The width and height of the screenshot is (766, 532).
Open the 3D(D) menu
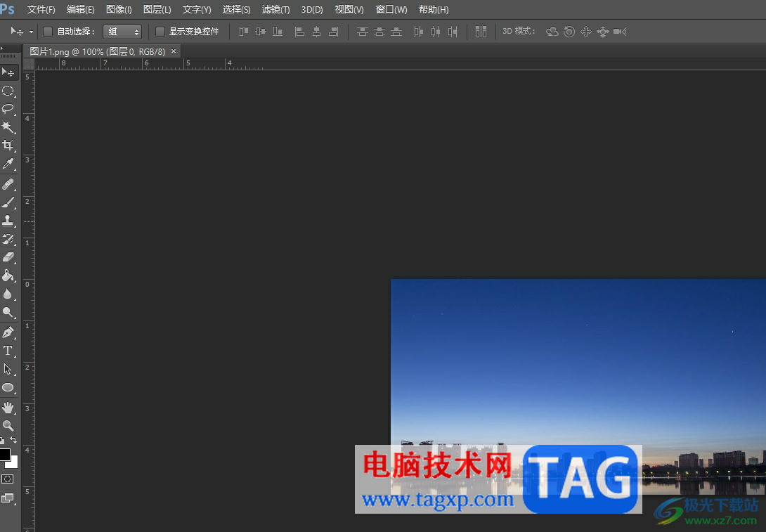pyautogui.click(x=312, y=9)
